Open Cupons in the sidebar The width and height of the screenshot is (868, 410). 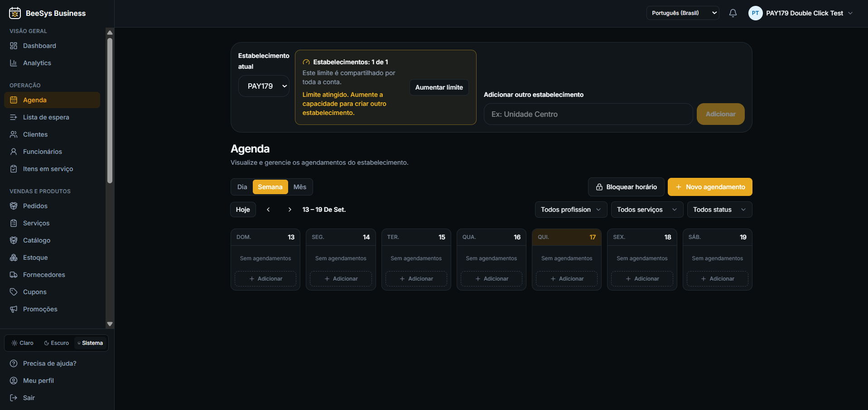tap(52, 292)
